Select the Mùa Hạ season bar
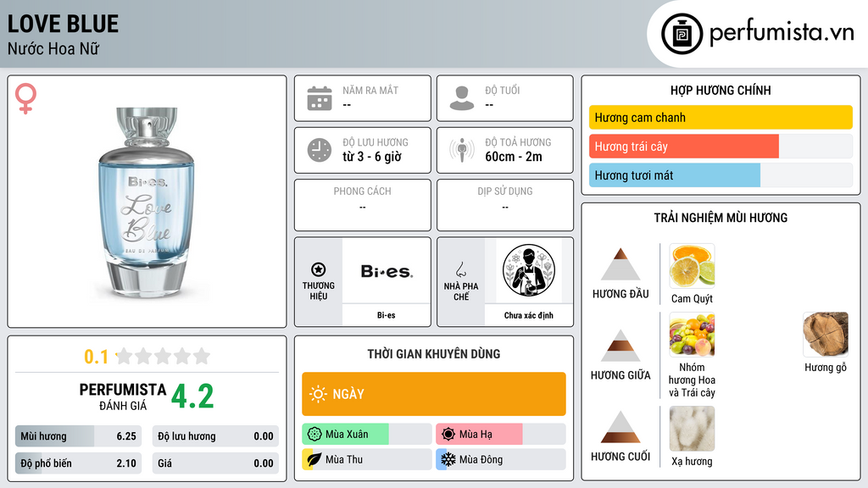Screen dimensions: 868x488 500,434
